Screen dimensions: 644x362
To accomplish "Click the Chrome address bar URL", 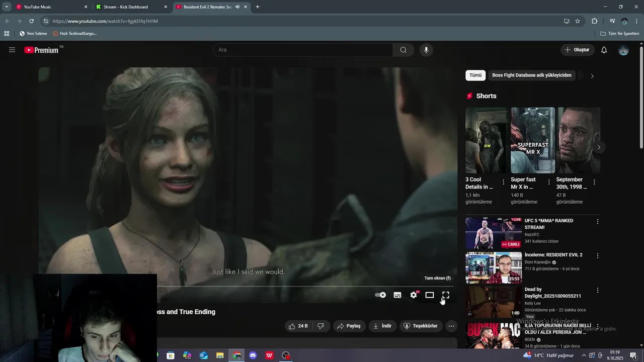I will (x=105, y=21).
